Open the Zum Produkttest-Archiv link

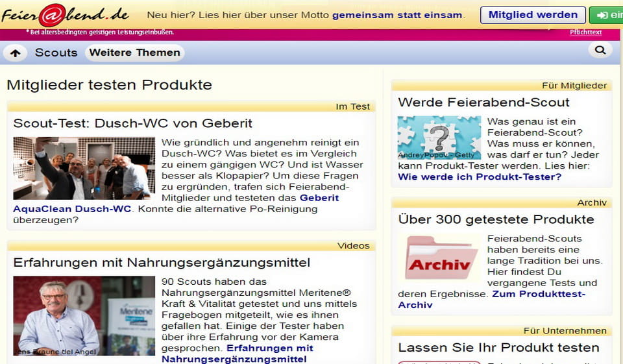coord(492,299)
